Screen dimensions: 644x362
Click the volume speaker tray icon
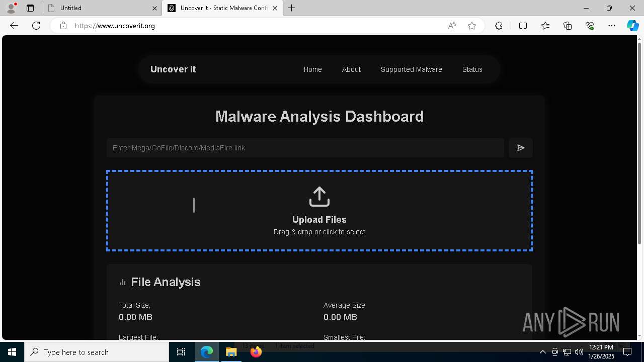coord(579,352)
